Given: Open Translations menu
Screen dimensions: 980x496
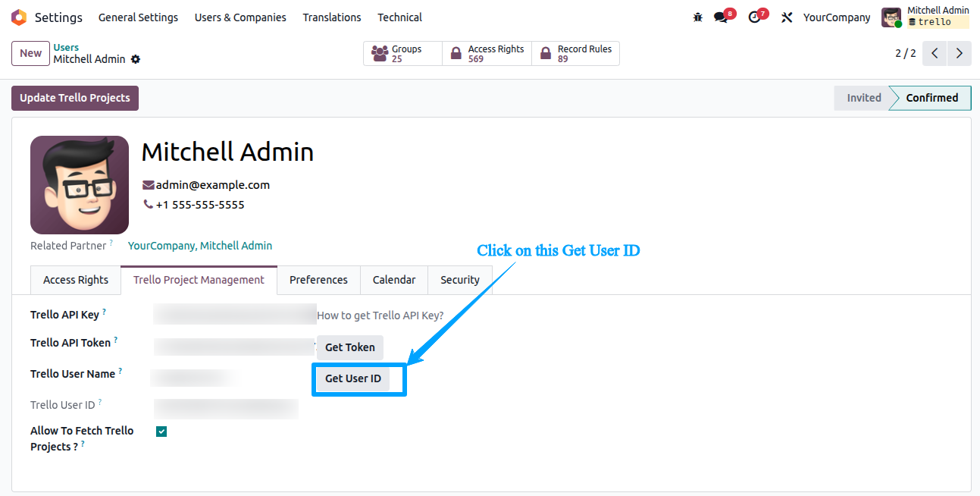Looking at the screenshot, I should 332,17.
